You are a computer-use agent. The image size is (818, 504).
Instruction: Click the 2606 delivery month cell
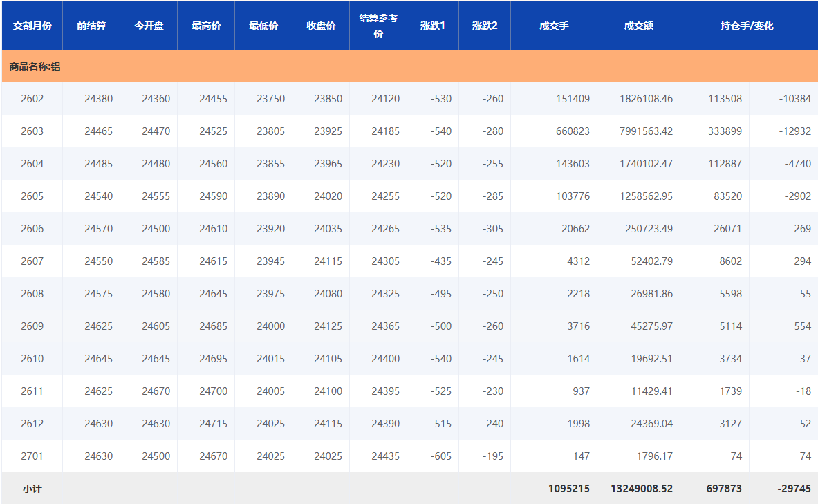pos(32,229)
